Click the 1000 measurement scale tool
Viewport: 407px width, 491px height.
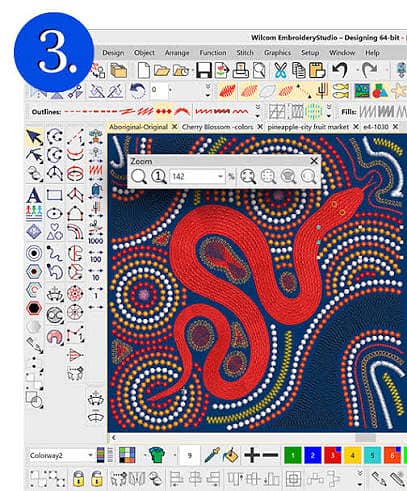click(96, 241)
